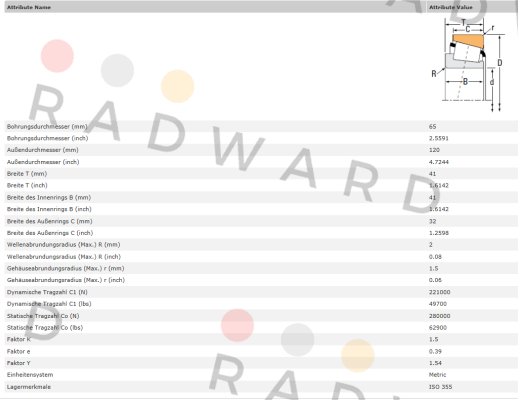Click the Dynamische Tragzahl C1 (N) label
This screenshot has height=400, width=518.
pos(47,292)
